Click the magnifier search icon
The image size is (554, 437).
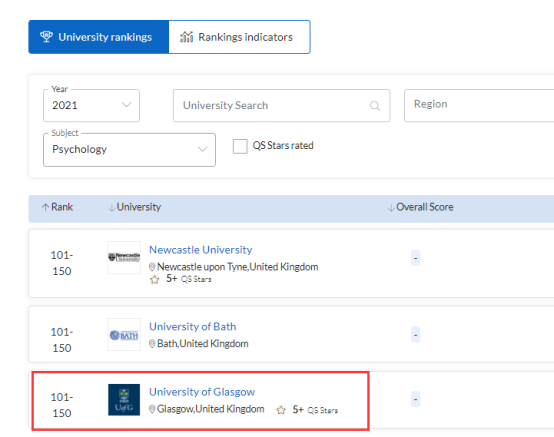pyautogui.click(x=375, y=106)
